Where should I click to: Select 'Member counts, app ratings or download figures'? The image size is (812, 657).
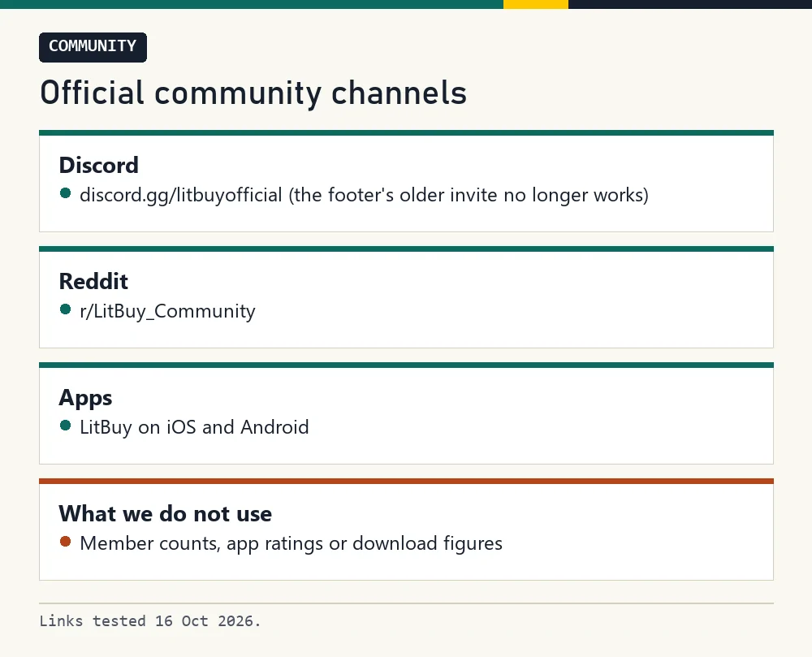coord(291,543)
